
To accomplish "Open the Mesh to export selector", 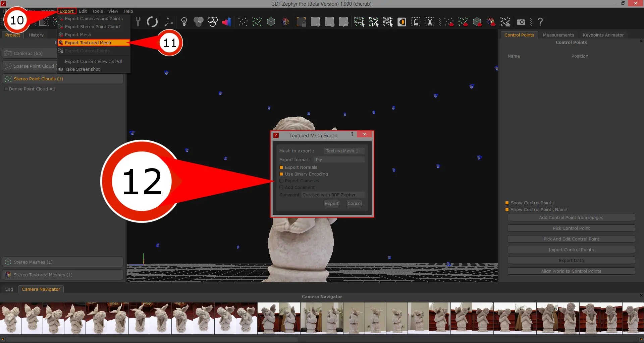I will [x=343, y=151].
